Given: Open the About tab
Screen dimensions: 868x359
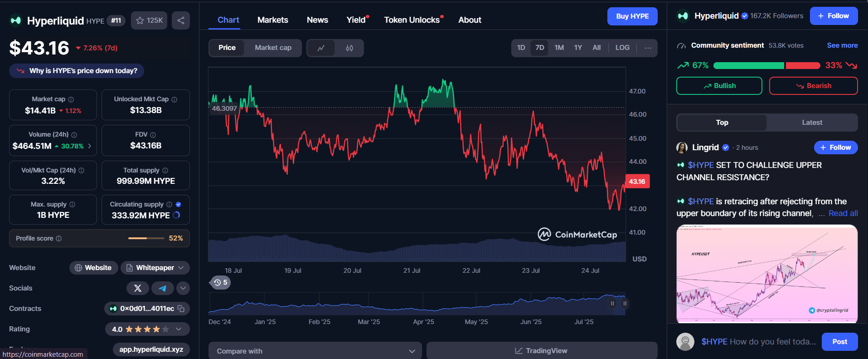Looking at the screenshot, I should 470,20.
